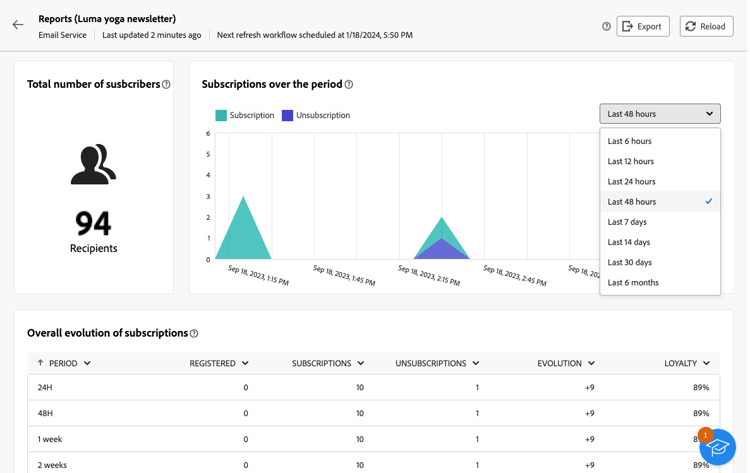Toggle Unsubscription series via blue legend swatch
Viewport: 750px width, 473px height.
287,115
